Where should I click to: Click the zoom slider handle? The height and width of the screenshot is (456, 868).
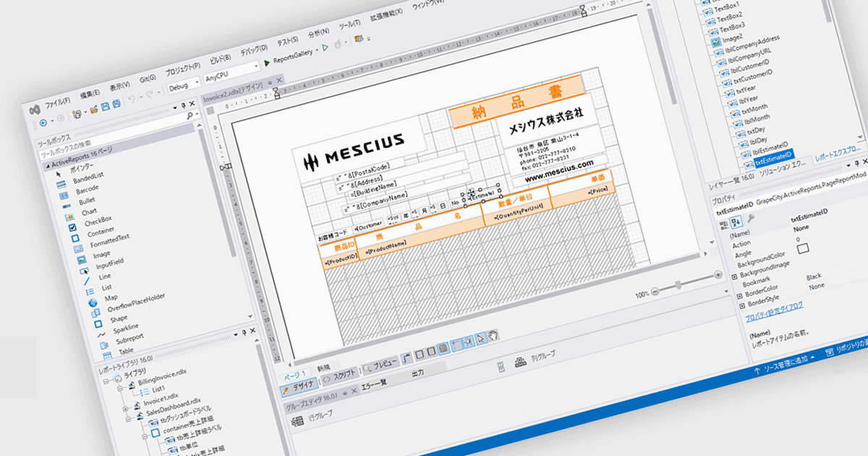(679, 284)
